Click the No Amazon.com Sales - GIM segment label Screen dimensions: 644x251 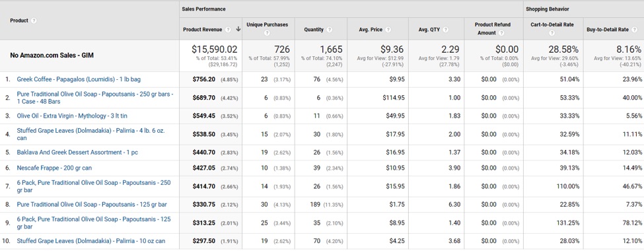pos(52,55)
